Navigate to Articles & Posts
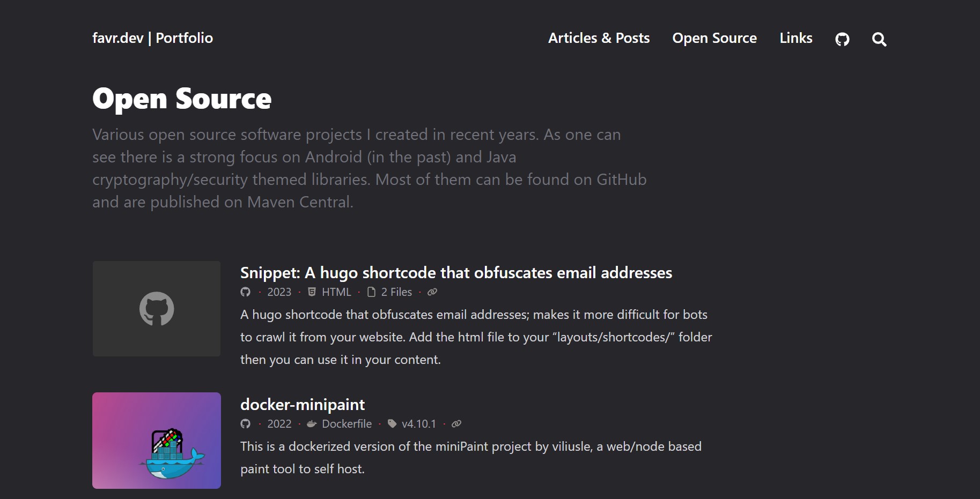The height and width of the screenshot is (499, 980). [x=599, y=38]
